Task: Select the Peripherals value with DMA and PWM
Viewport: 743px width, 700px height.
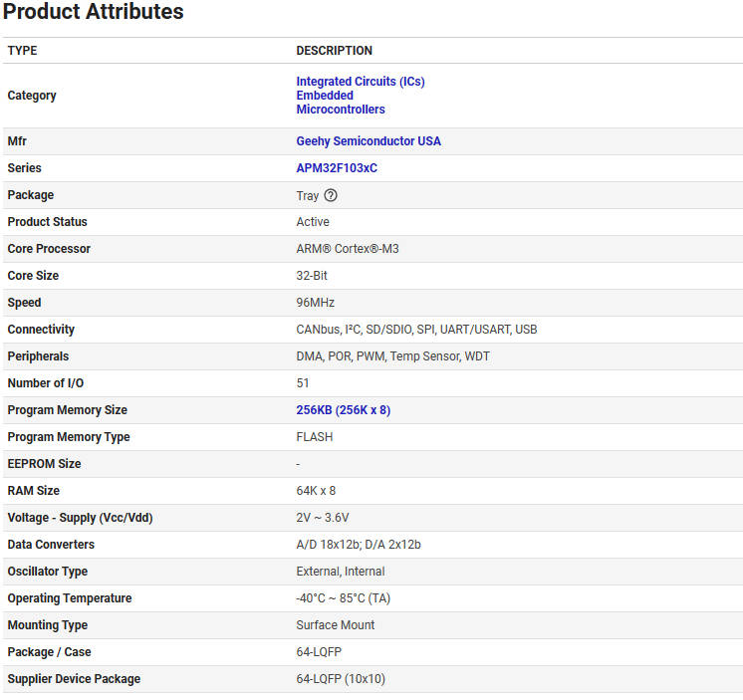Action: (x=392, y=356)
